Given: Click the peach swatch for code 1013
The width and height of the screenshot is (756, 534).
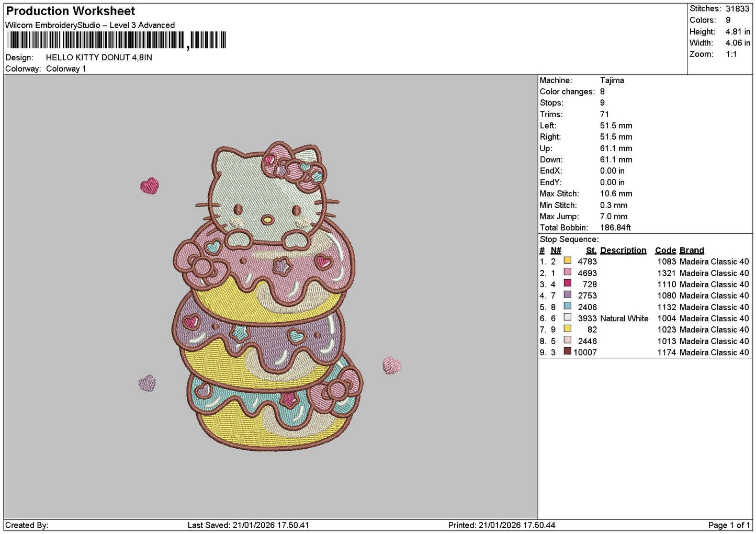Looking at the screenshot, I should coord(567,340).
